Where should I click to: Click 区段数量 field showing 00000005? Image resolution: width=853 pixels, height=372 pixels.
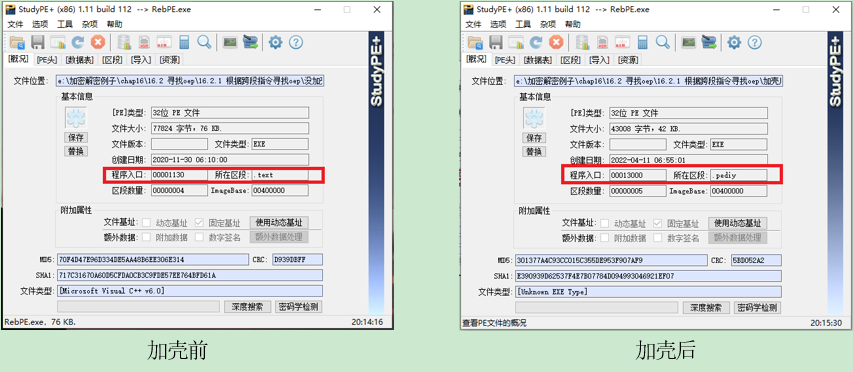[x=638, y=191]
